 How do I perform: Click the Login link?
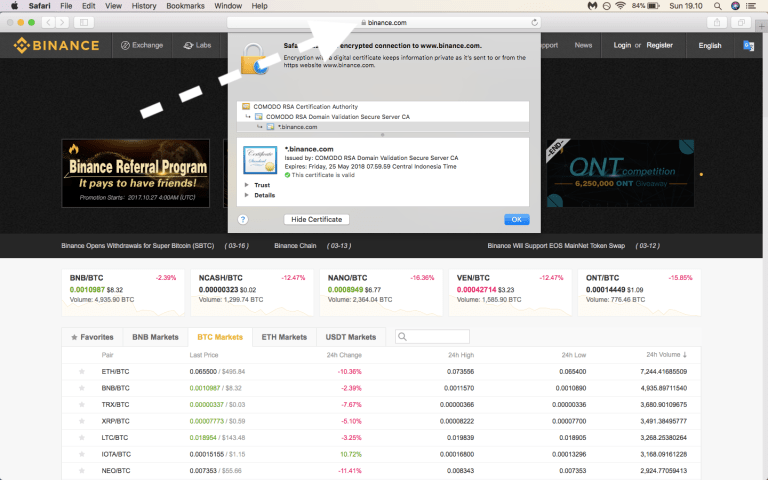point(622,45)
